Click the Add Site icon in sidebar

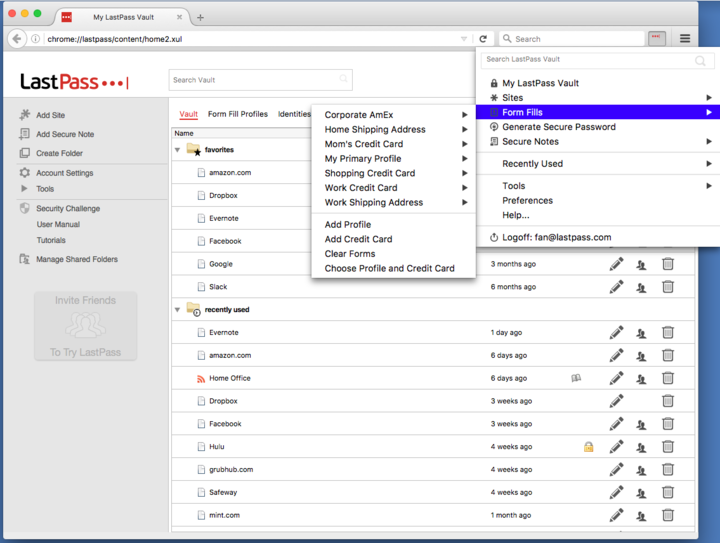(25, 114)
